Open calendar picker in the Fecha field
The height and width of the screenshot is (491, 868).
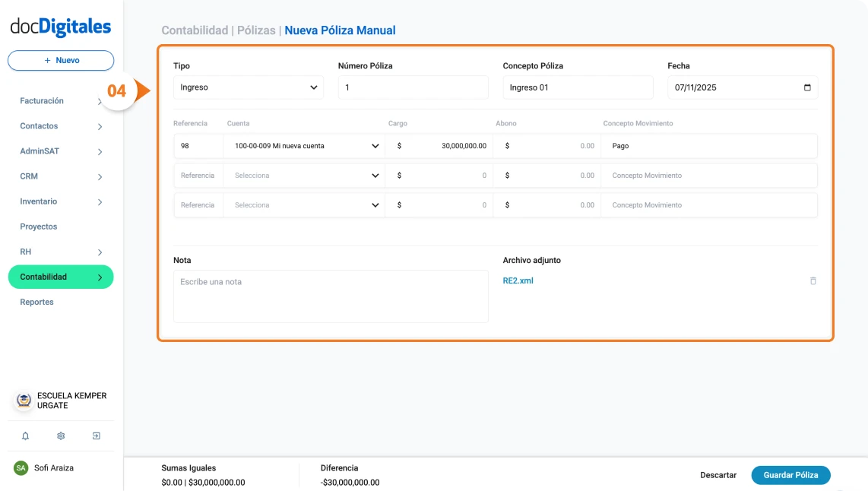[x=808, y=87]
